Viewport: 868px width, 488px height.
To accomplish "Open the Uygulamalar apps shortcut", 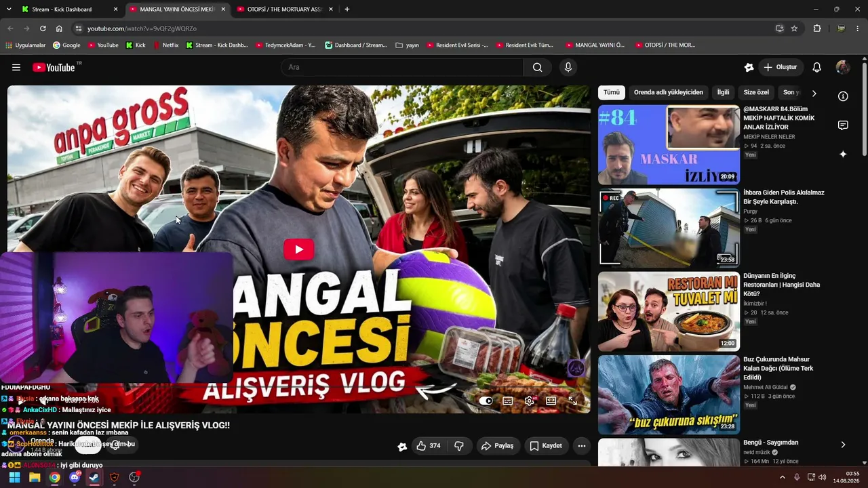I will click(26, 45).
